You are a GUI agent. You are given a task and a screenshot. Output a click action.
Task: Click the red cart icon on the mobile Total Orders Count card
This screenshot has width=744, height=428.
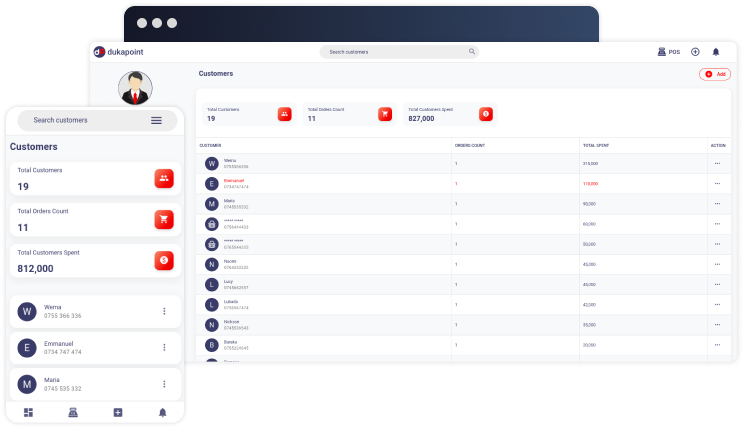click(164, 219)
